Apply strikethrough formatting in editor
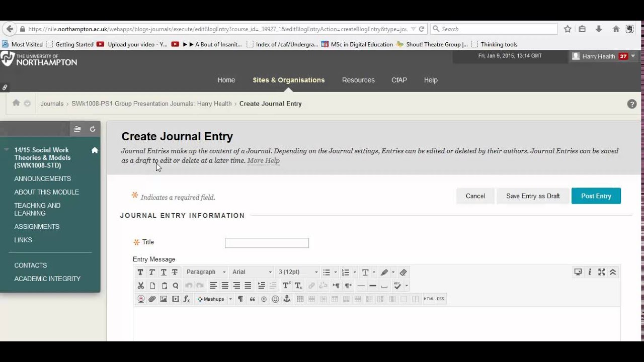 (175, 272)
